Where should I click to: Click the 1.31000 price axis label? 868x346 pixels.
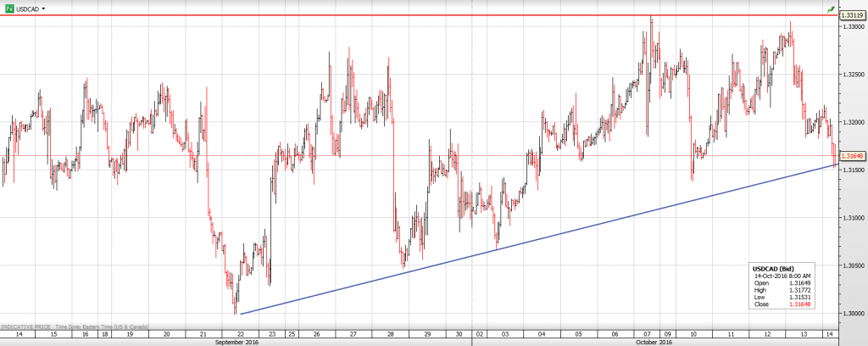(x=852, y=218)
